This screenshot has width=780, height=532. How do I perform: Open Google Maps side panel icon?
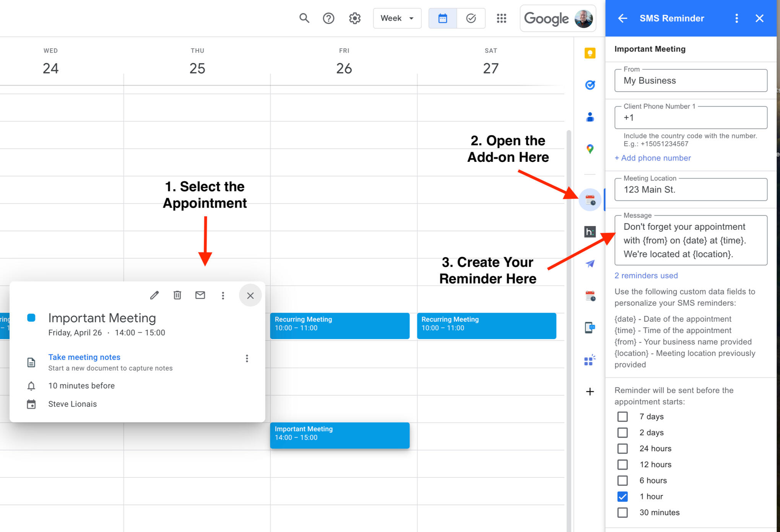[x=590, y=149]
